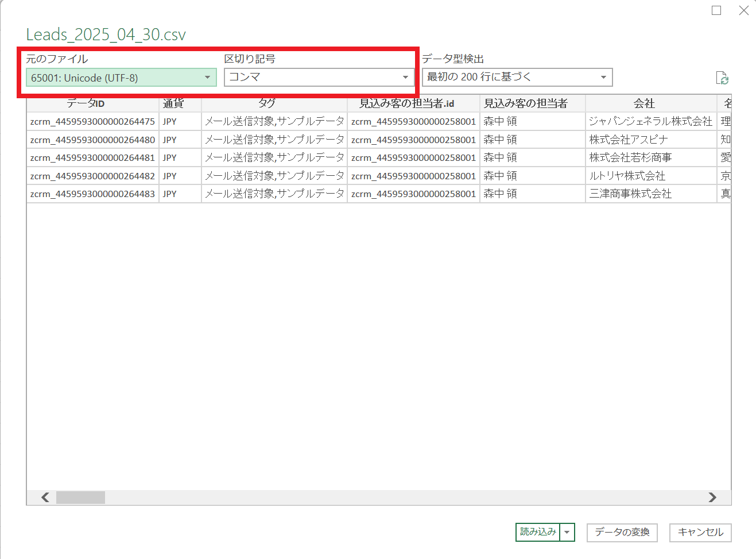Open the 元のファイル encoding dropdown

[x=121, y=78]
